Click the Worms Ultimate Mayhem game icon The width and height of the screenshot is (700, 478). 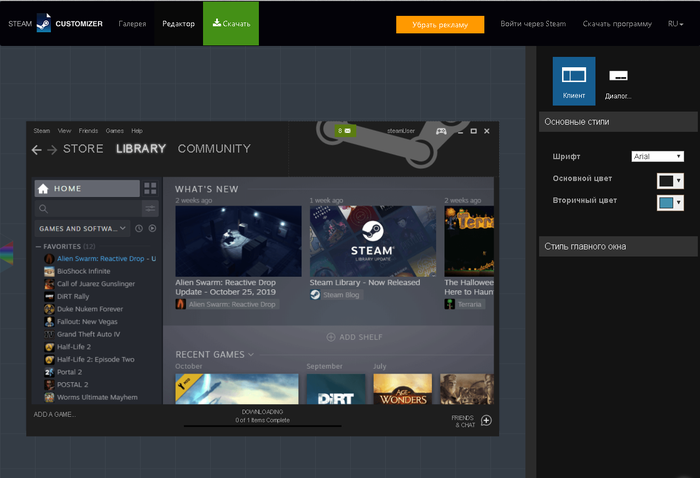tap(49, 397)
